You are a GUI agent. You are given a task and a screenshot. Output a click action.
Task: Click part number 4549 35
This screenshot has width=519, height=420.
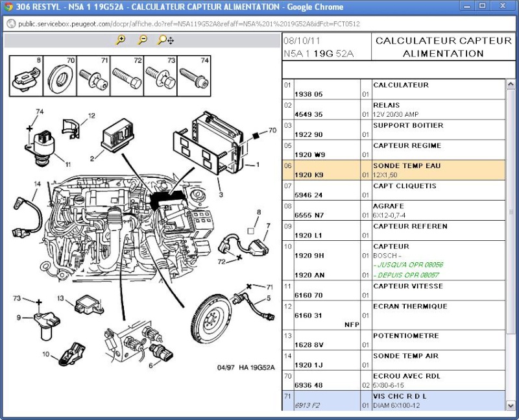[x=309, y=114]
